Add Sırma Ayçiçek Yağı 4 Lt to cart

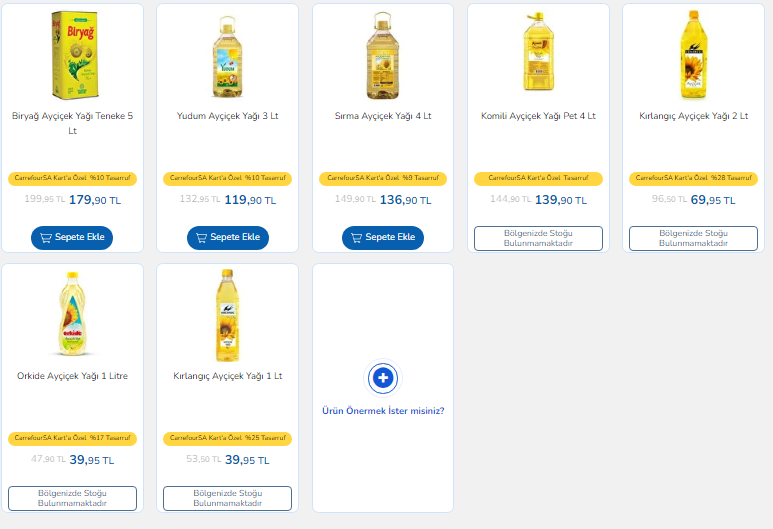pyautogui.click(x=383, y=238)
